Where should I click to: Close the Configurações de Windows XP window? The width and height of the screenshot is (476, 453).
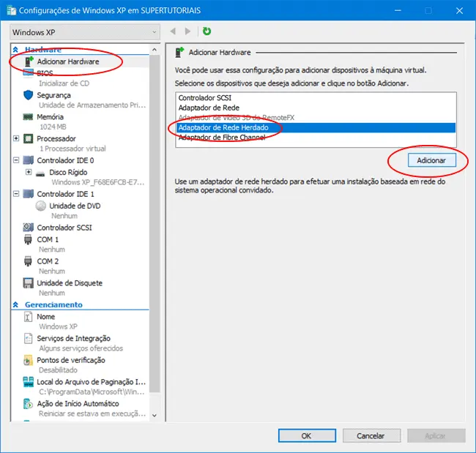tap(459, 11)
